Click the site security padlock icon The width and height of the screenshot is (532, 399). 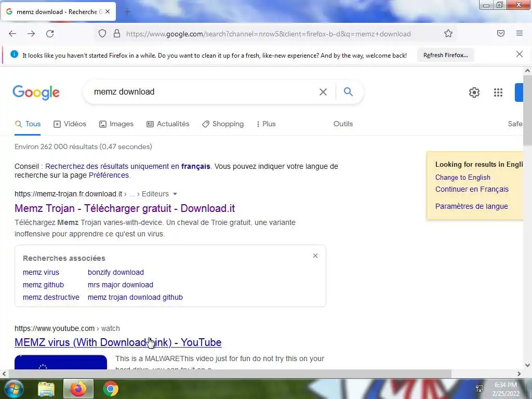click(117, 34)
